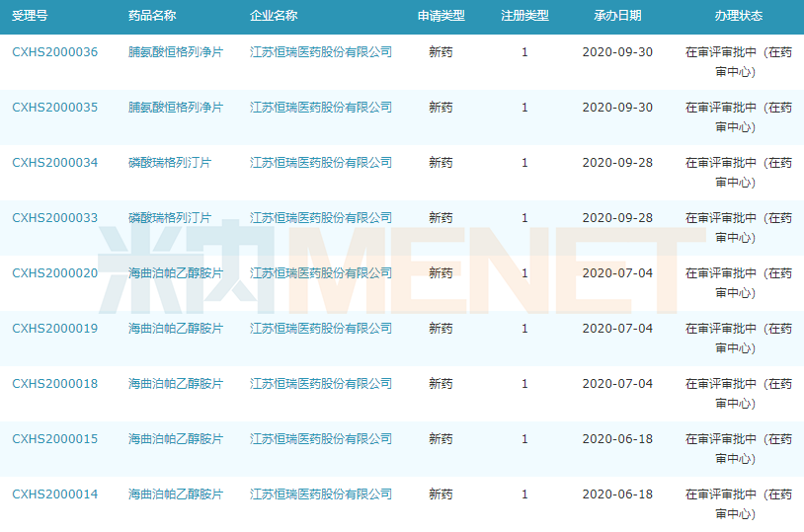Select date 2020-09-30 in row CXHS2000035
The image size is (804, 532).
(617, 108)
